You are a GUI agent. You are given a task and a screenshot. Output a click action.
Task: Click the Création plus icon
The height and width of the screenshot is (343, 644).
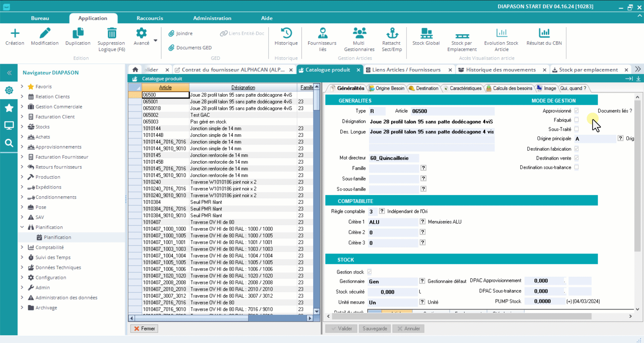tap(15, 33)
